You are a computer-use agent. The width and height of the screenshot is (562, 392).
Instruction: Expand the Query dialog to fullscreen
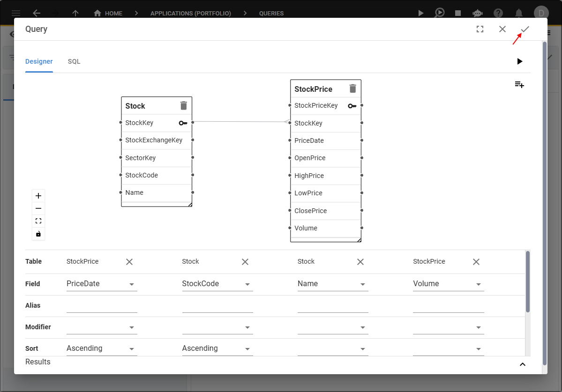[x=480, y=29]
